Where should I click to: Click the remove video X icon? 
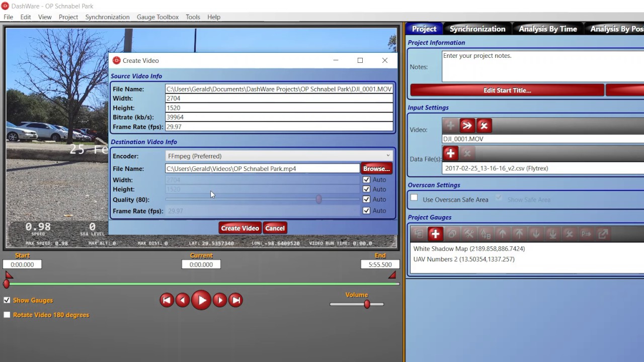pyautogui.click(x=484, y=126)
